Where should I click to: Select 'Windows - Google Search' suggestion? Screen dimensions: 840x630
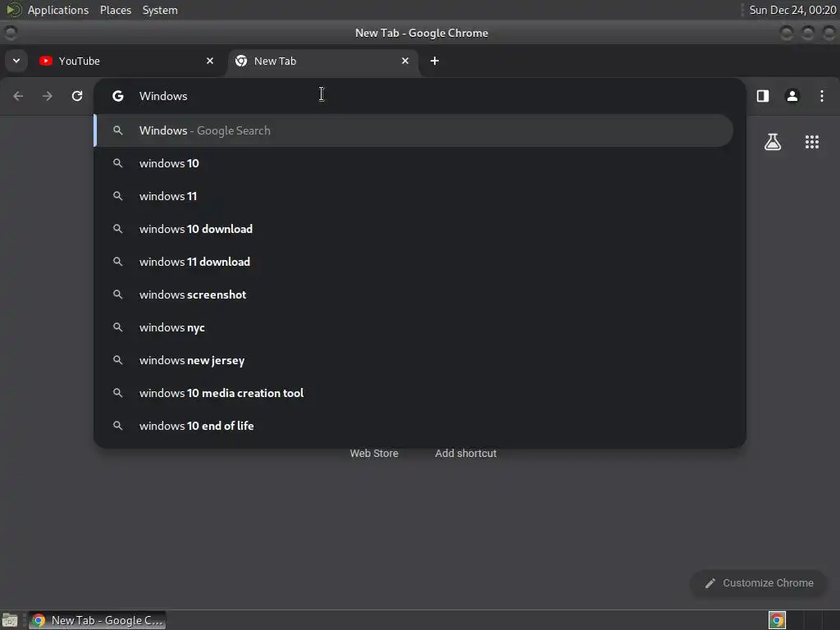pyautogui.click(x=413, y=130)
